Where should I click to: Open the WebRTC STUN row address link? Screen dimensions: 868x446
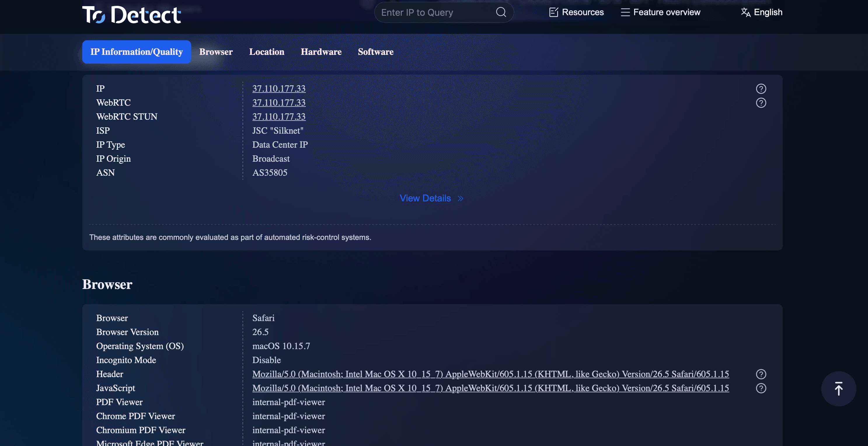[279, 116]
